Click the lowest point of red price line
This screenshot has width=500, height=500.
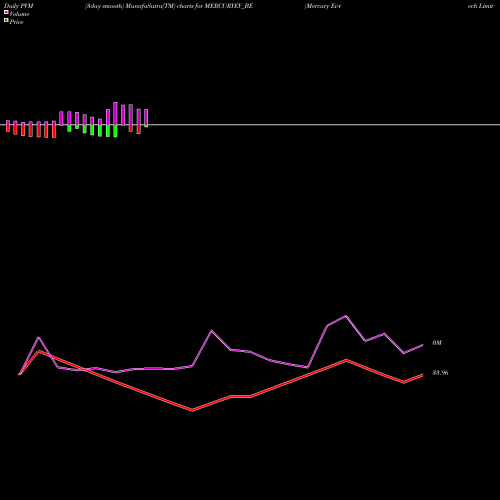[192, 410]
